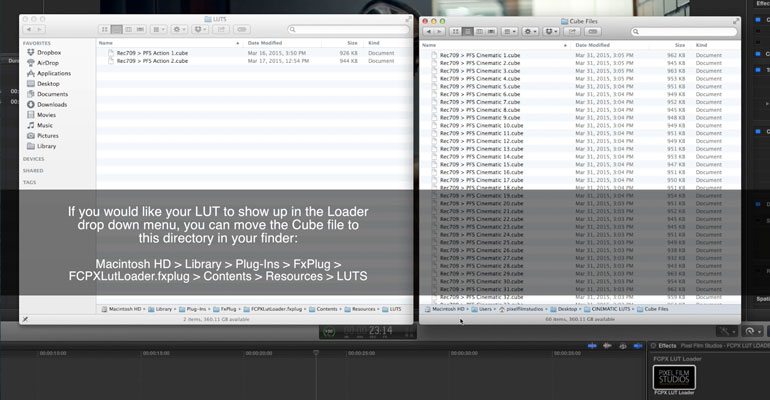Sort LUTS window by Name column
Viewport: 770px width, 400px height.
click(x=169, y=43)
